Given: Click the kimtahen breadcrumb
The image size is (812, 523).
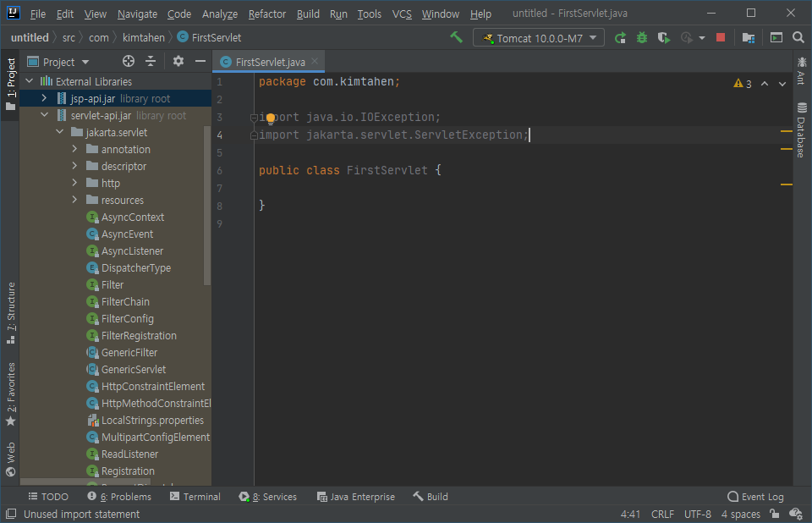Looking at the screenshot, I should pyautogui.click(x=144, y=38).
